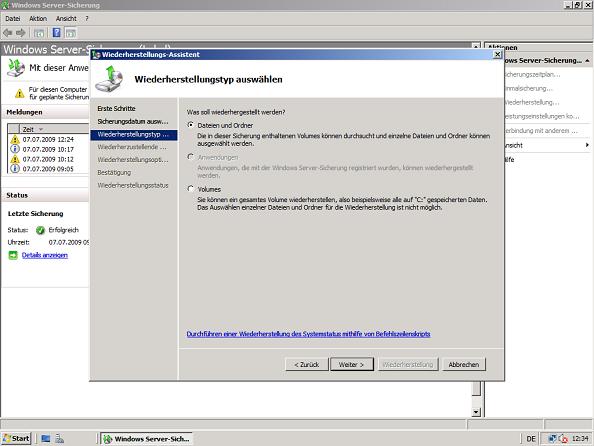Click the Weiter > button
The height and width of the screenshot is (446, 594).
352,365
